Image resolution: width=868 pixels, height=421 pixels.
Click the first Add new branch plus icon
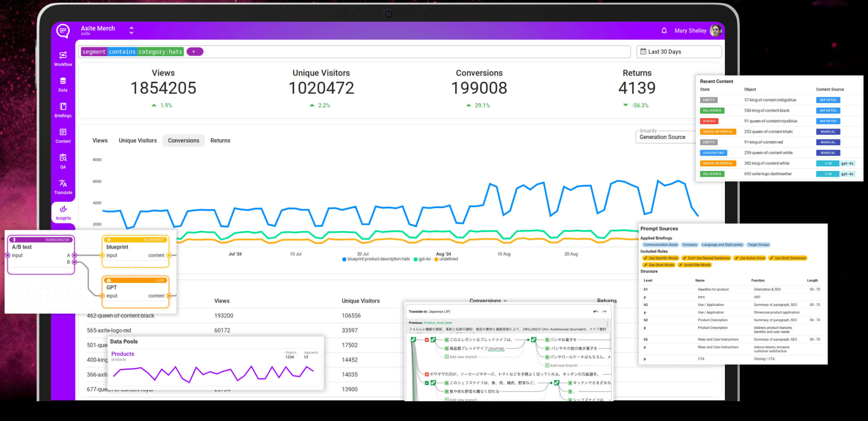[x=447, y=357]
